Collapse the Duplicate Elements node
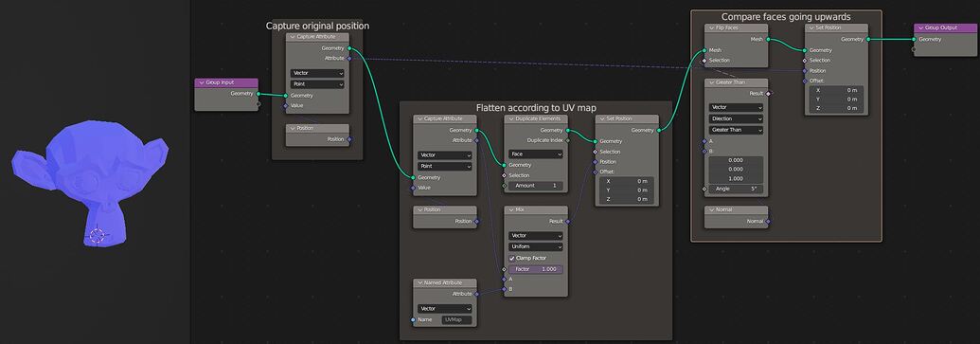Screen dimensions: 980x344 click(510, 118)
